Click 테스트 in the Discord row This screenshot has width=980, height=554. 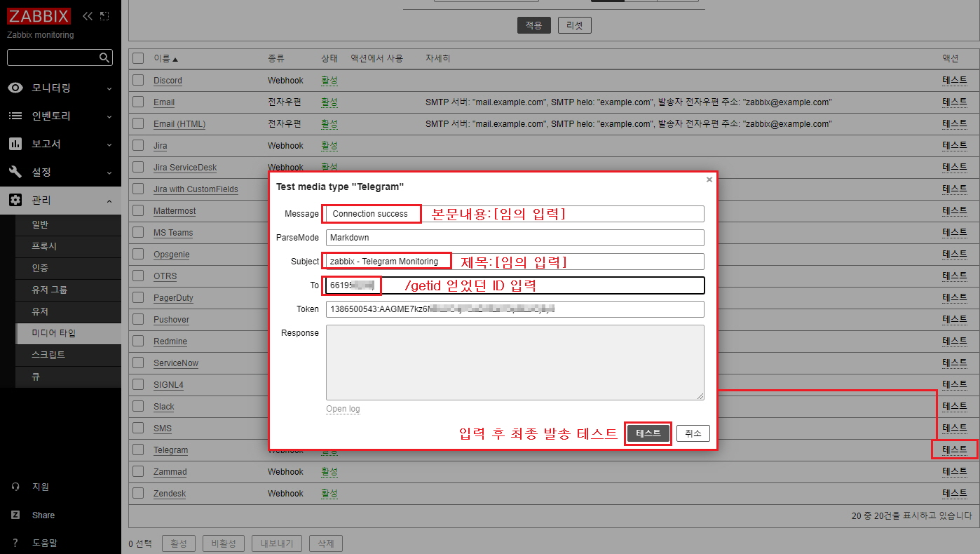(x=955, y=80)
